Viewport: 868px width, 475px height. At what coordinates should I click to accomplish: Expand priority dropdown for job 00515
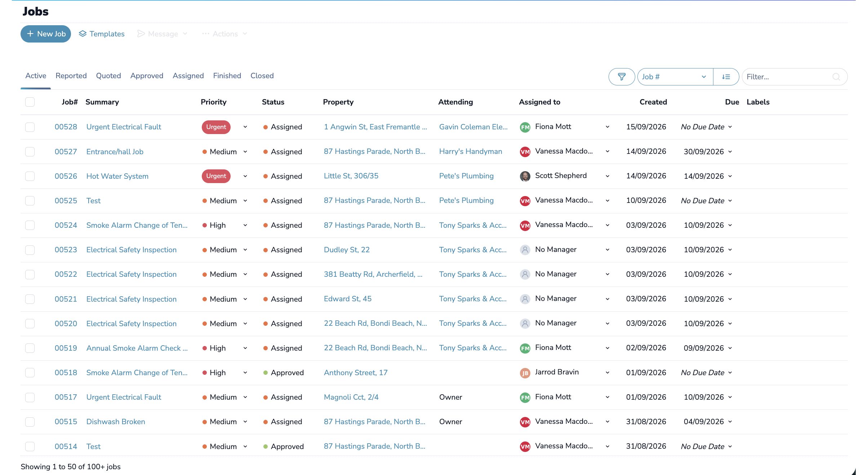245,422
